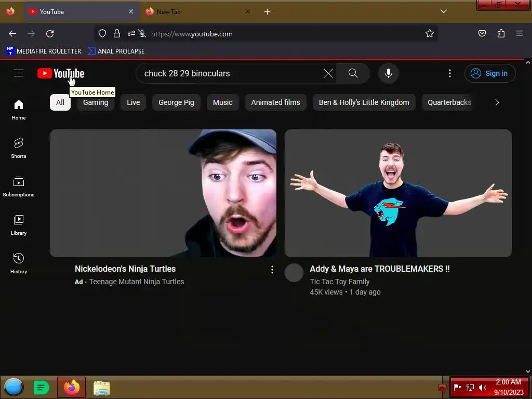Open the Addy & Maya video thumbnail

click(398, 193)
